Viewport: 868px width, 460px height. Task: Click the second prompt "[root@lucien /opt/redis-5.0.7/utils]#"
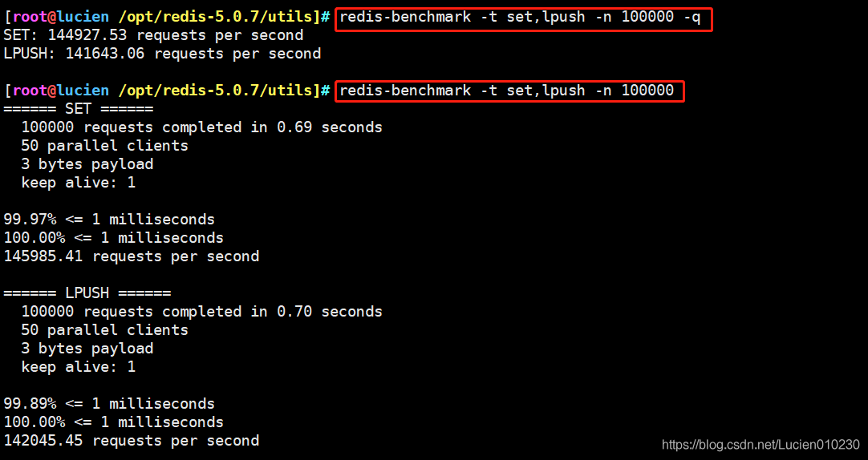pyautogui.click(x=167, y=91)
